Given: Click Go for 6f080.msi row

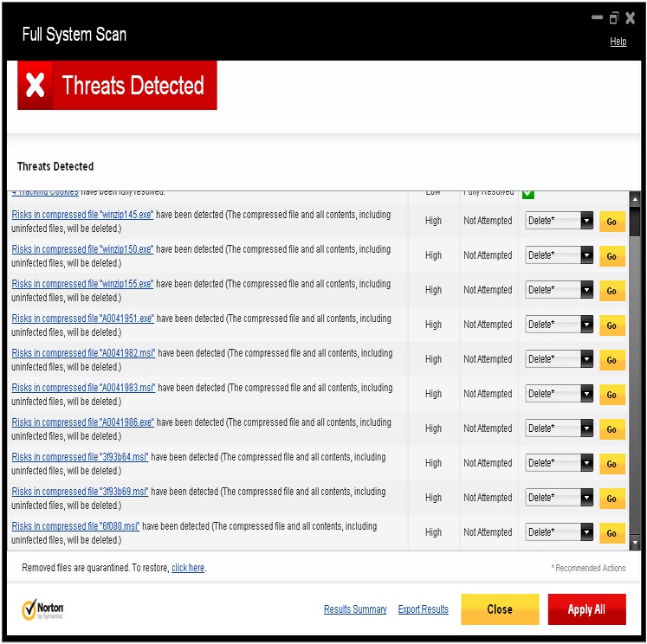Looking at the screenshot, I should coord(612,533).
